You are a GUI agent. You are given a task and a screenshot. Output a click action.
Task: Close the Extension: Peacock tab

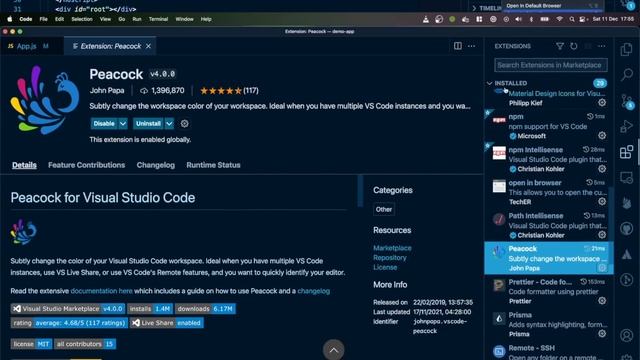click(149, 46)
